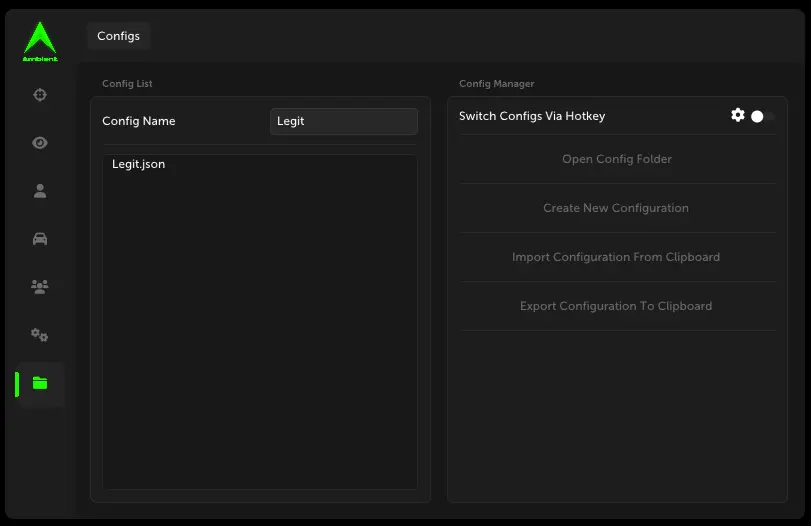Viewport: 811px width, 526px height.
Task: Open the eye visuals section
Action: (x=40, y=143)
